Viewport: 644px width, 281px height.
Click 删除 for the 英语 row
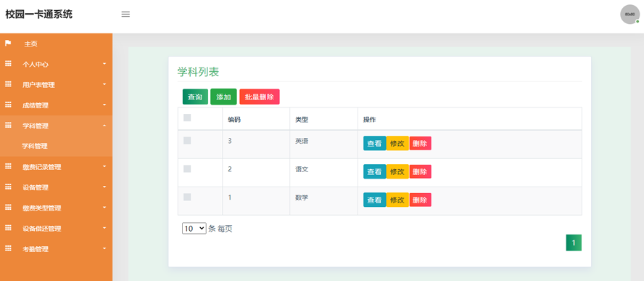(420, 144)
